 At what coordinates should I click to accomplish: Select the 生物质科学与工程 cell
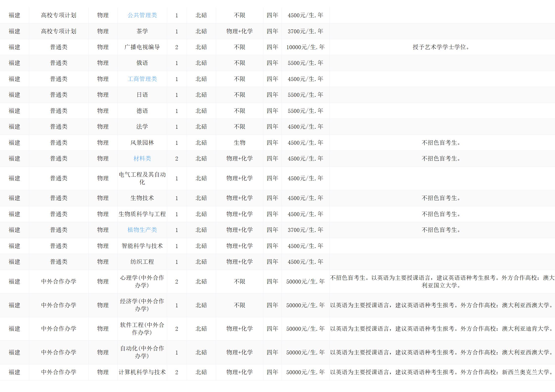click(x=142, y=214)
